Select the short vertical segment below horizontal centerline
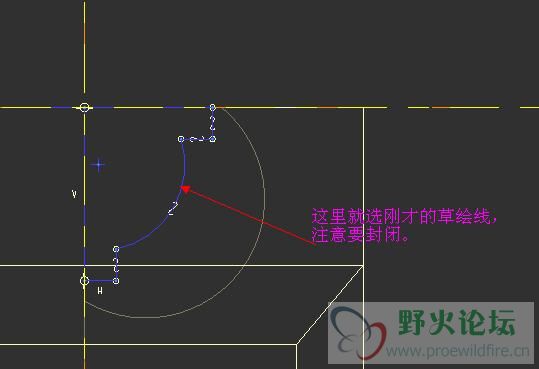This screenshot has width=539, height=369. pos(212,123)
